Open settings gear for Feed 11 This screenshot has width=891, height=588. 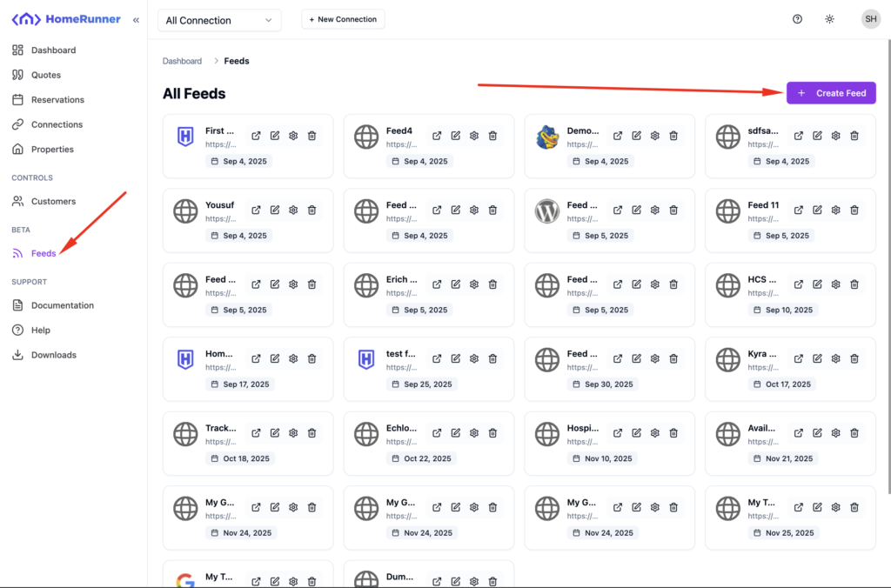pos(835,210)
